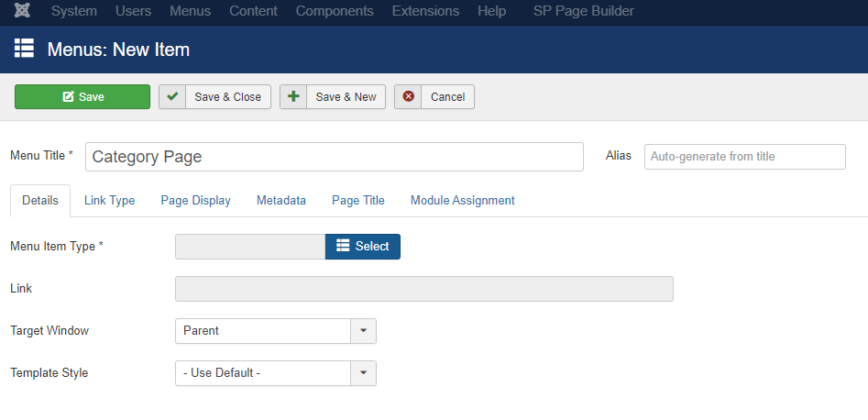This screenshot has width=868, height=420.
Task: Switch to the Metadata tab
Action: [x=281, y=201]
